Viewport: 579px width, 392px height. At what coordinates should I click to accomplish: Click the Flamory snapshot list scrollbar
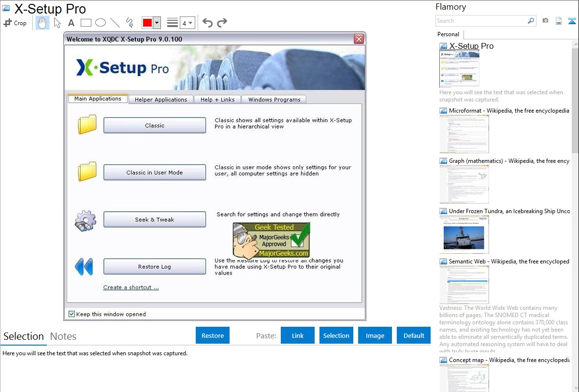click(575, 100)
